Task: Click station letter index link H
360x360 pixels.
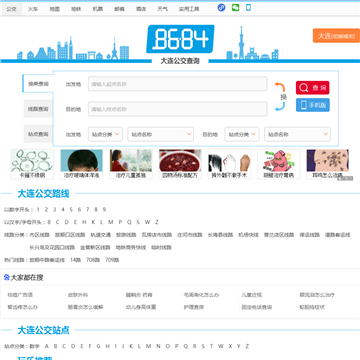Action: (x=107, y=346)
